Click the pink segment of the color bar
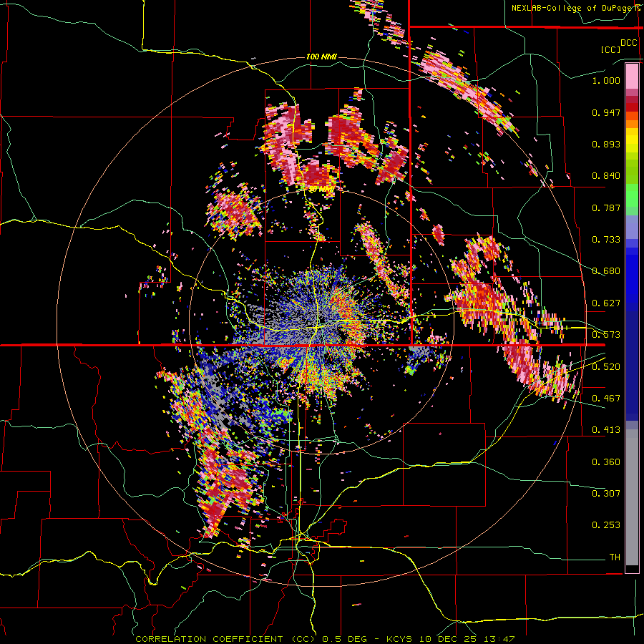The image size is (644, 644). tap(632, 76)
